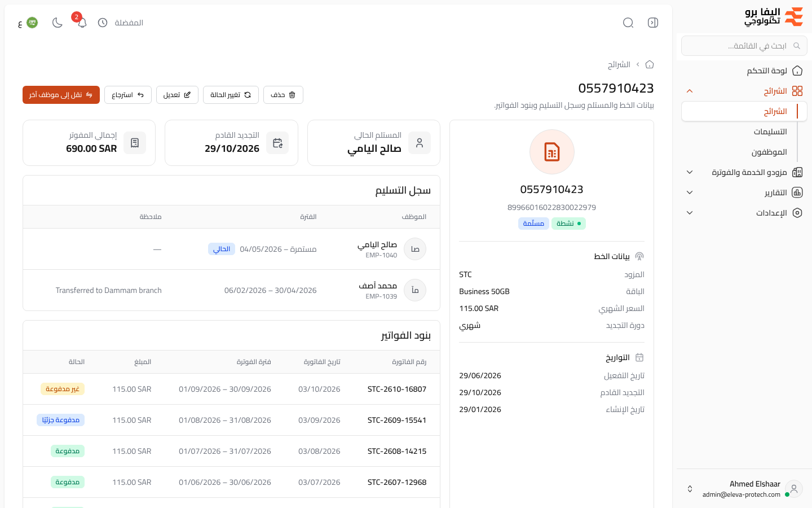The height and width of the screenshot is (508, 812).
Task: Open the Ahmed Elshaar account switcher
Action: coord(744,489)
